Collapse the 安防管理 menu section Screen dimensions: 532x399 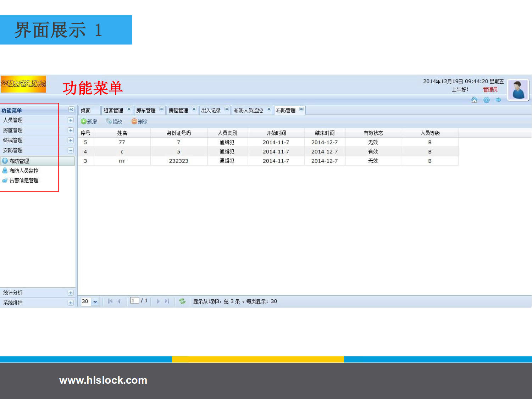point(71,150)
